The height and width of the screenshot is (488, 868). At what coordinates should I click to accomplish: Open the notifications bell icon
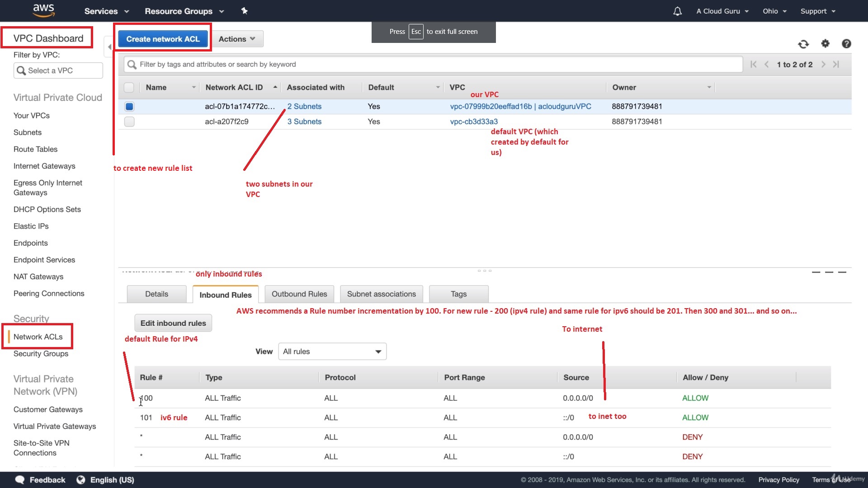[677, 11]
